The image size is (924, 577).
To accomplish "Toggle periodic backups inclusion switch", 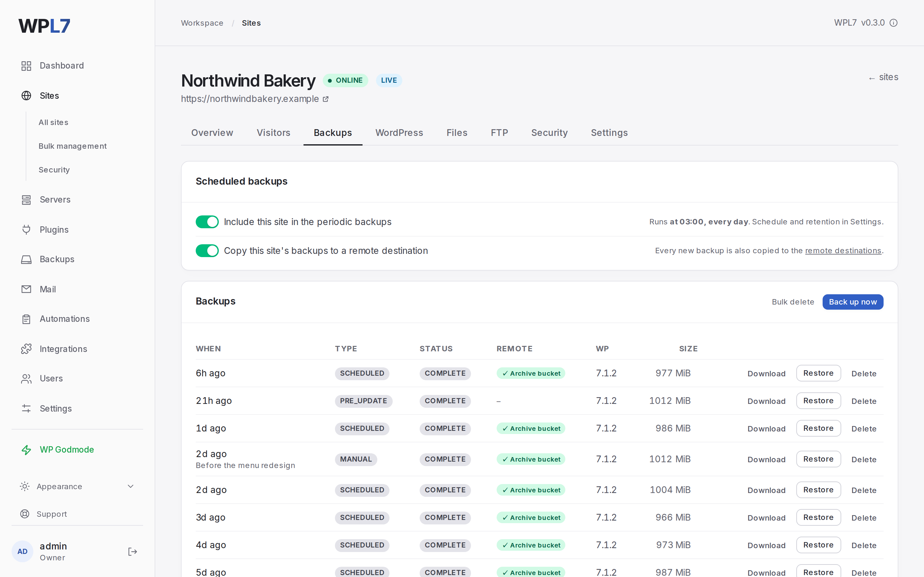I will point(207,222).
